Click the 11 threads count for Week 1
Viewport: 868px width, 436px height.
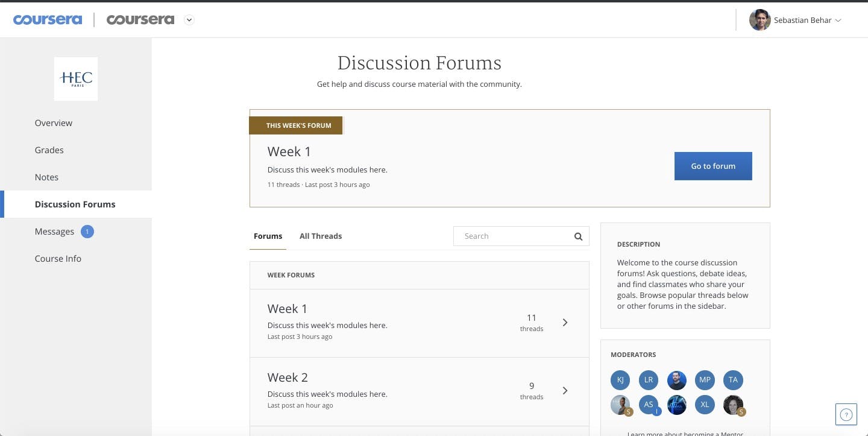532,323
